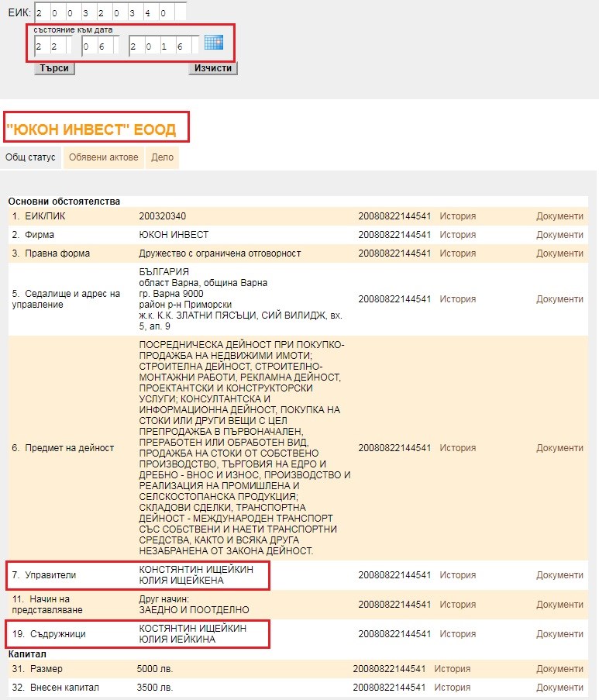Click address line гр. Варна 9000
Screen dimensions: 599x700
tap(171, 294)
